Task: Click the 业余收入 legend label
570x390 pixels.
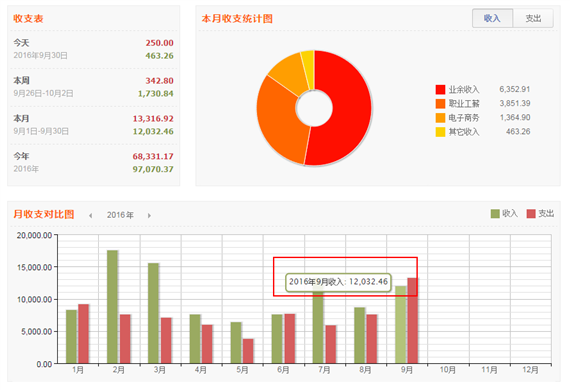Action: 464,89
